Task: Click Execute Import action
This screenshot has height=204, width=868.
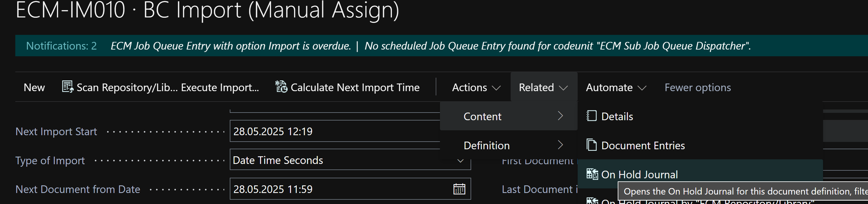Action: (x=220, y=87)
